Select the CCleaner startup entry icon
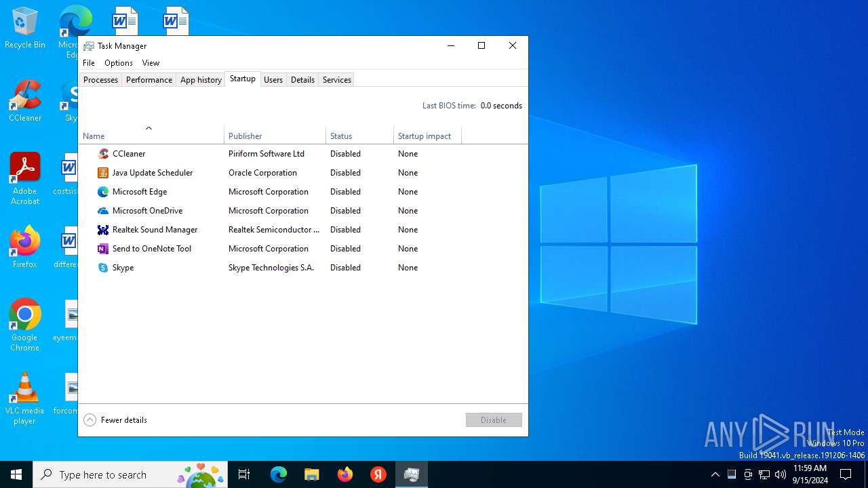The image size is (868, 488). pos(103,154)
